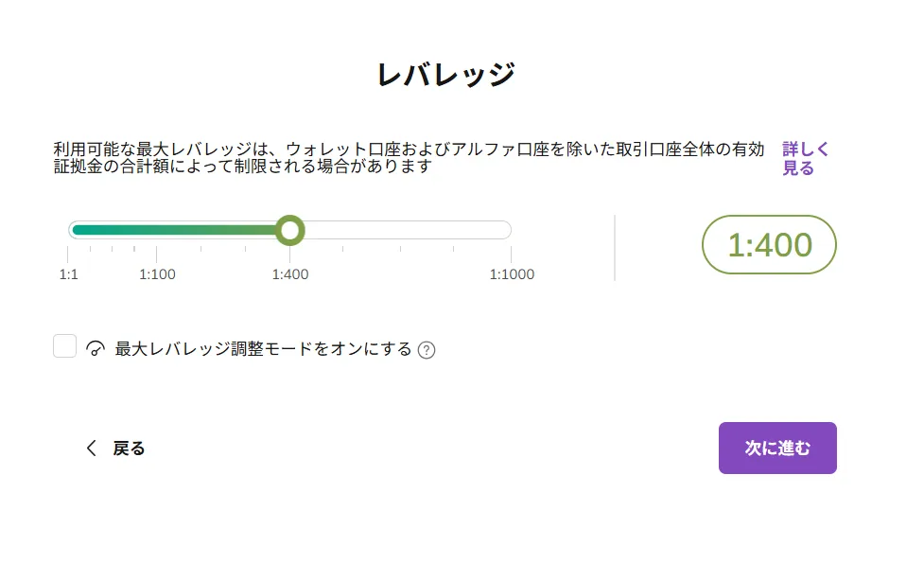The image size is (924, 563).
Task: Click the left chevron next to 戻る
Action: 91,448
